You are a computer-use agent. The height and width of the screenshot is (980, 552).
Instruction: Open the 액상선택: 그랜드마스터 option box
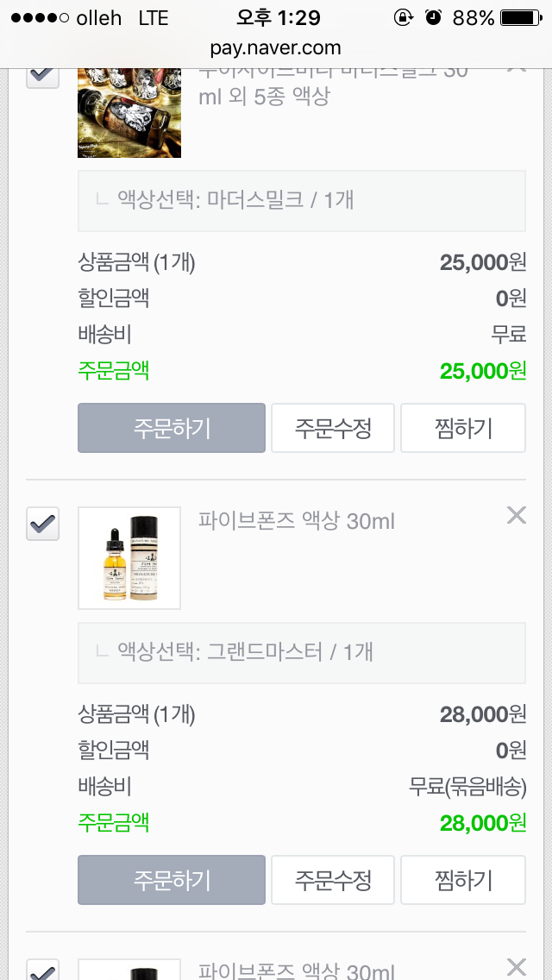pos(302,652)
